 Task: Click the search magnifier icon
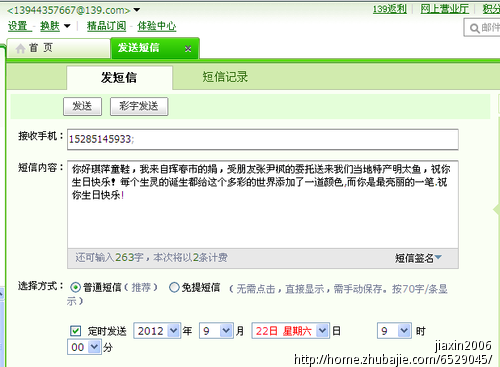[x=474, y=28]
